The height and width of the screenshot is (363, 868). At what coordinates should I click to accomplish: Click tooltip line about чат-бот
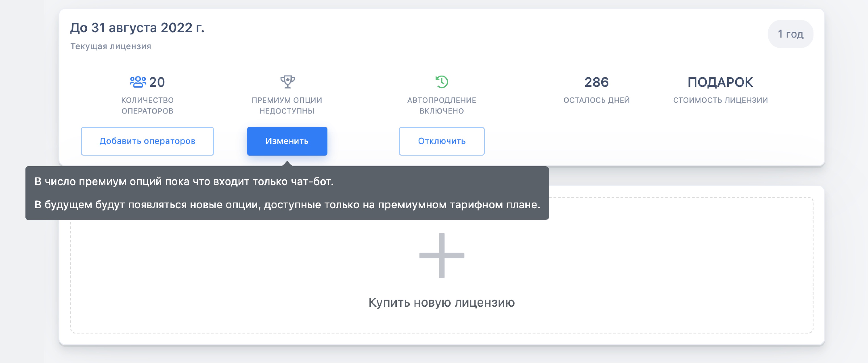pyautogui.click(x=184, y=182)
